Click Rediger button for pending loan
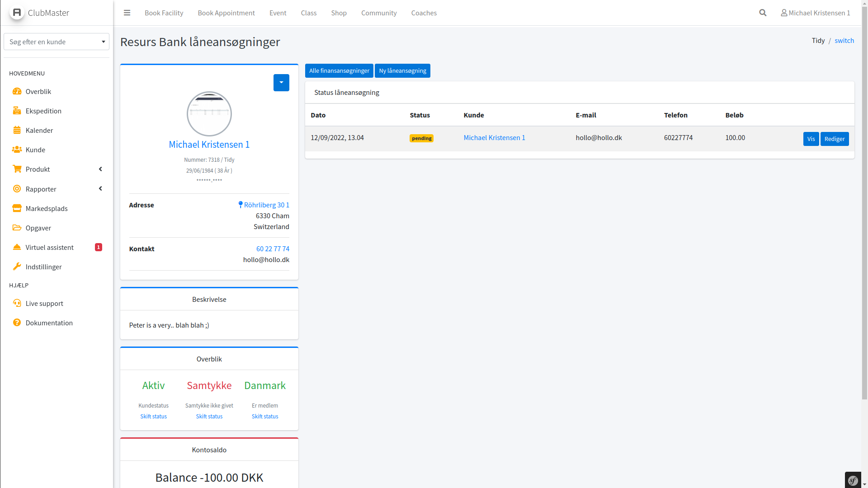Image resolution: width=868 pixels, height=488 pixels. 834,139
